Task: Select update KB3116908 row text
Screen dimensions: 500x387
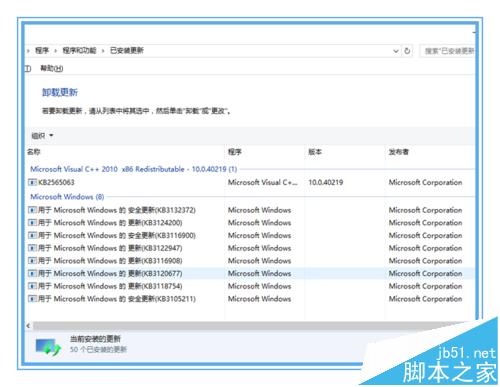Action: [110, 261]
